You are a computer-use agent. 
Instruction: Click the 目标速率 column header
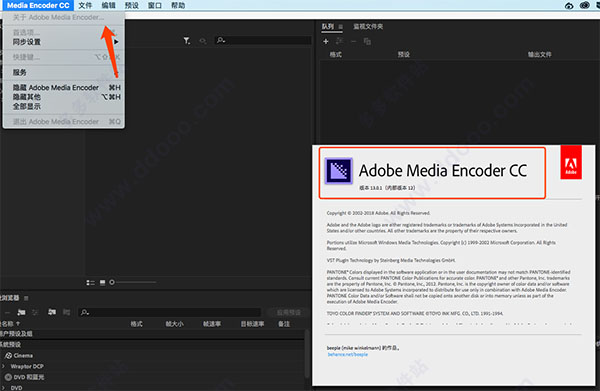[x=252, y=324]
